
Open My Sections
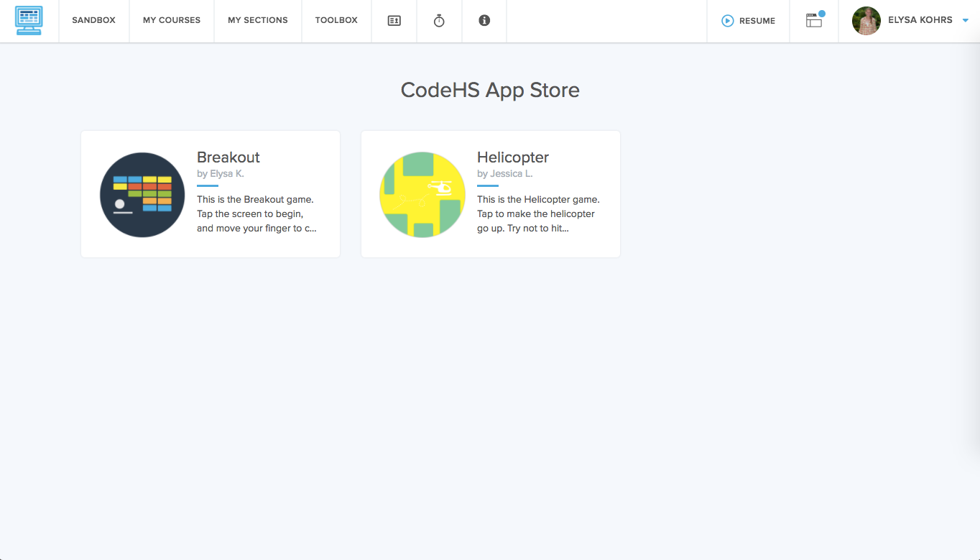(x=258, y=21)
